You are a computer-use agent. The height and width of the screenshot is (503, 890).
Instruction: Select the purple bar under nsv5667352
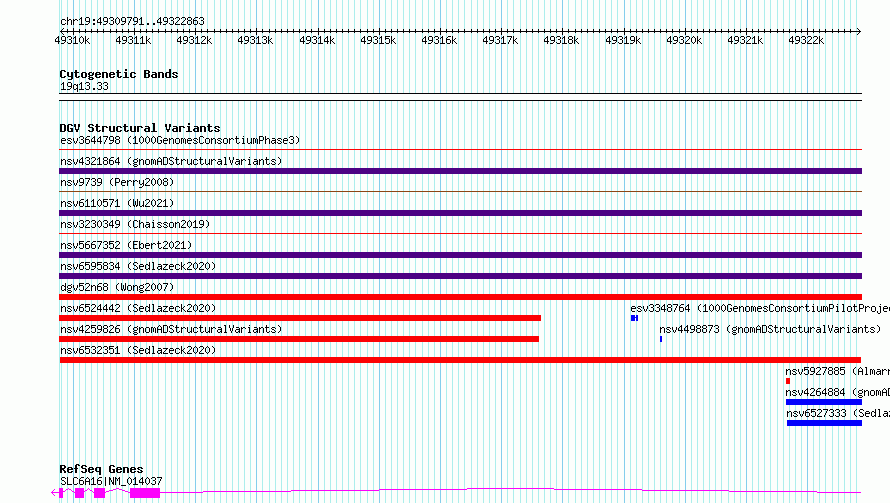[460, 255]
